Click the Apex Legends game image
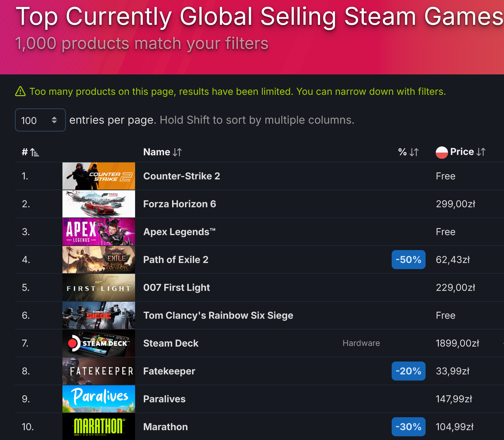Image resolution: width=504 pixels, height=440 pixels. (x=99, y=232)
